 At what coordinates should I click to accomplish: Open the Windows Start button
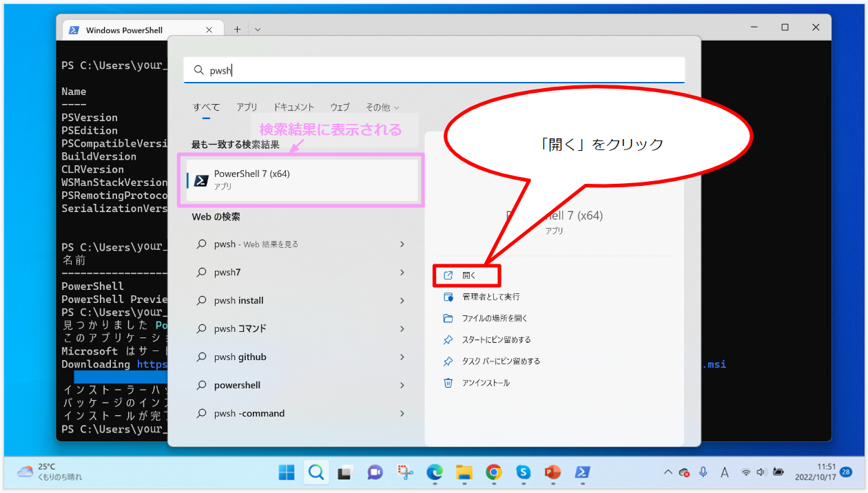(x=287, y=472)
